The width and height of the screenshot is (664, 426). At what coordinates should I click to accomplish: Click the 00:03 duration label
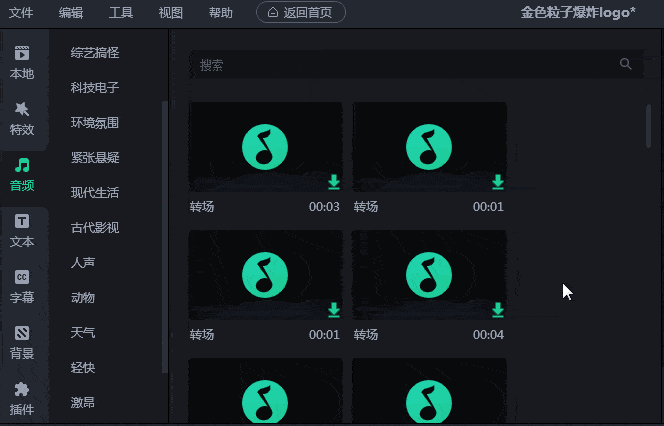pos(324,207)
